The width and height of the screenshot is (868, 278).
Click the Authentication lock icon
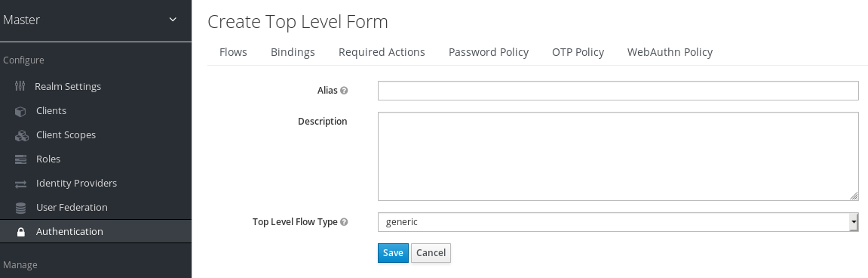pyautogui.click(x=21, y=232)
